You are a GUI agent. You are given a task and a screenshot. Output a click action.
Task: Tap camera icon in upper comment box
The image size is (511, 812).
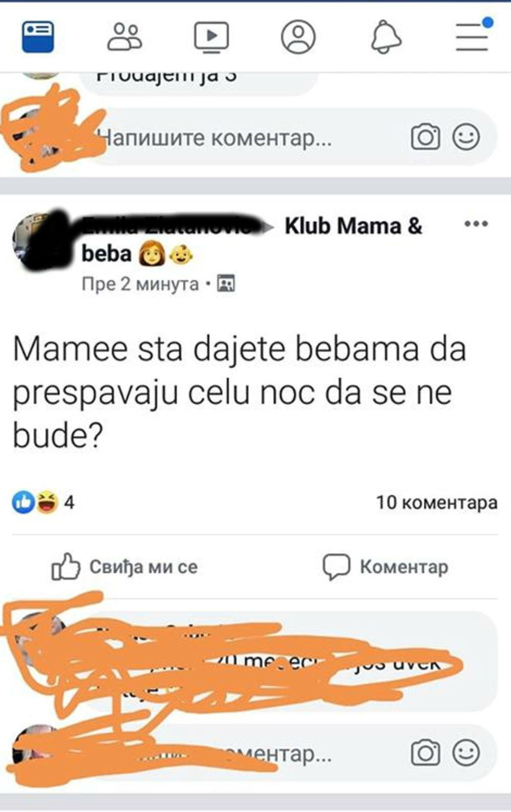425,137
